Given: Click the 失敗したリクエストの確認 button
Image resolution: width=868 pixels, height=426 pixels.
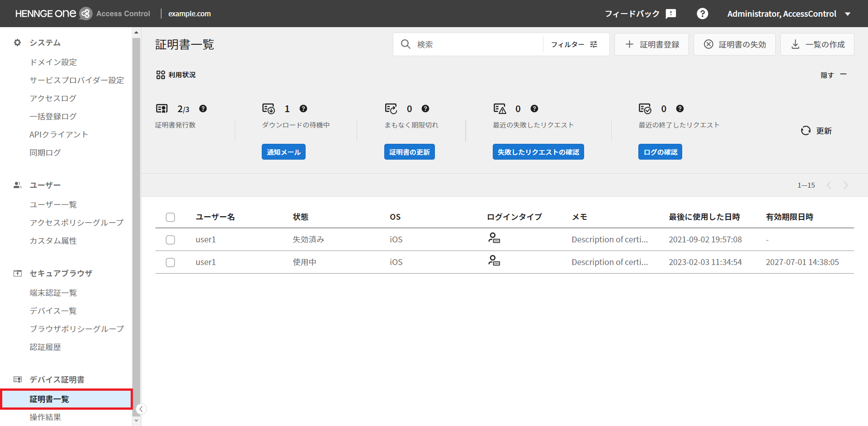Looking at the screenshot, I should [538, 152].
